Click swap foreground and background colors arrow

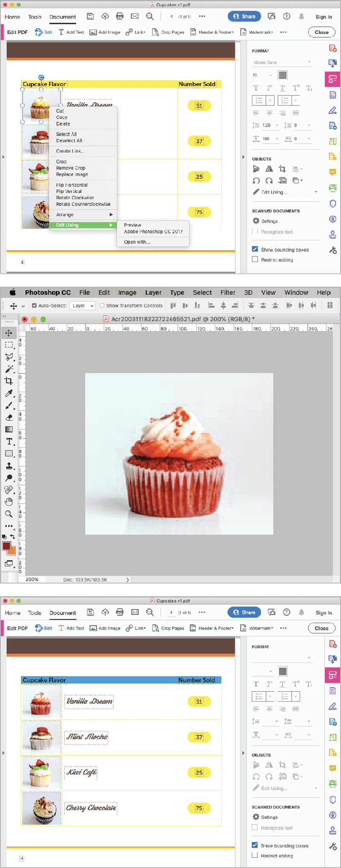[12, 536]
